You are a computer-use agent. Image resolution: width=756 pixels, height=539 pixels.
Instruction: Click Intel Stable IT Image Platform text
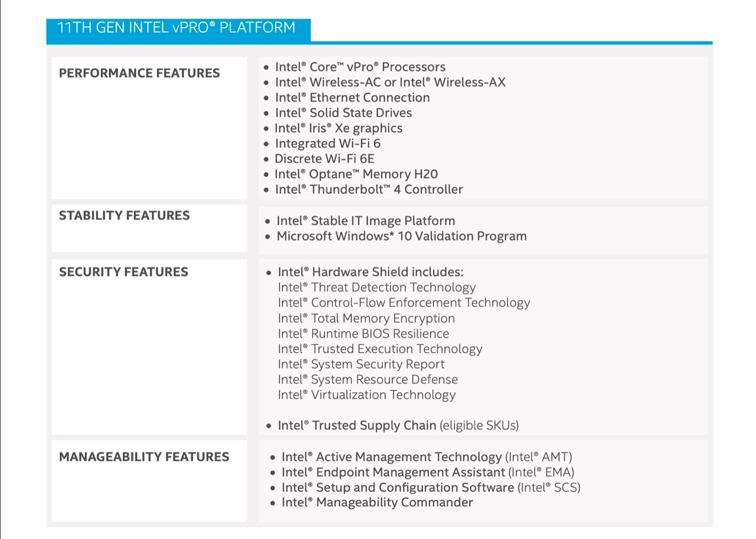point(365,221)
